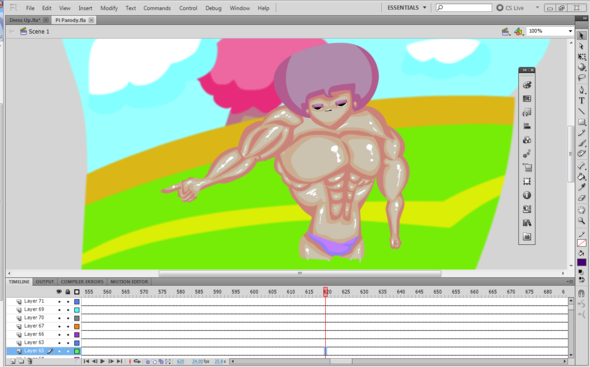
Task: Select the Pen tool
Action: tap(582, 90)
